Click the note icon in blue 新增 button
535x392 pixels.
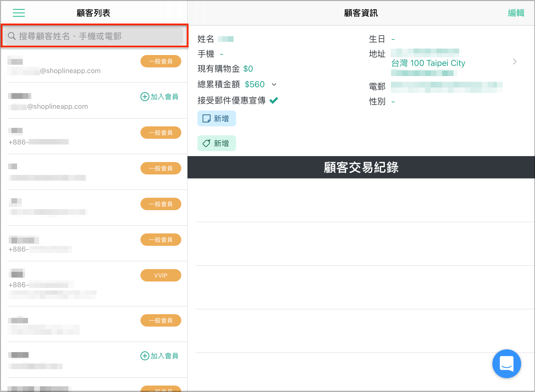207,118
